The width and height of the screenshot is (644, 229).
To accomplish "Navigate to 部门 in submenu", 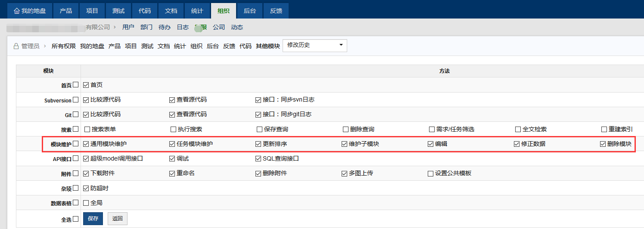I will [146, 27].
